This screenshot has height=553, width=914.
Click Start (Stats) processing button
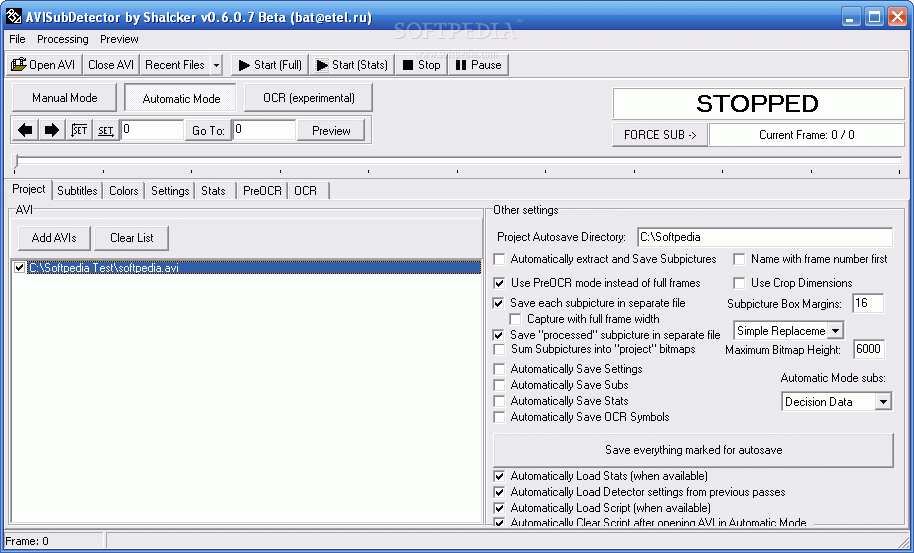pos(352,65)
